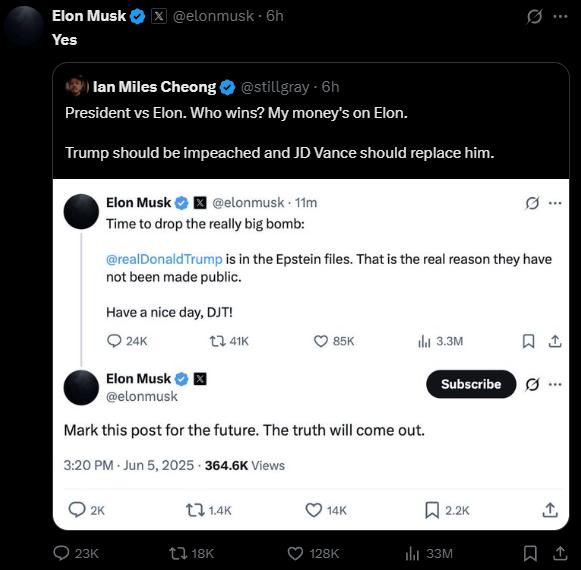581x570 pixels.
Task: Open @realDonaldTrump mention link
Action: tap(164, 259)
